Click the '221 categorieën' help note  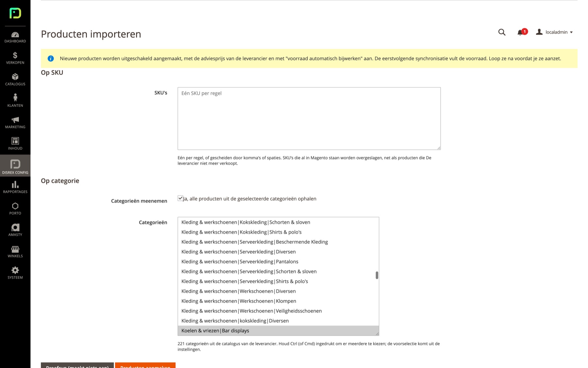pos(309,346)
